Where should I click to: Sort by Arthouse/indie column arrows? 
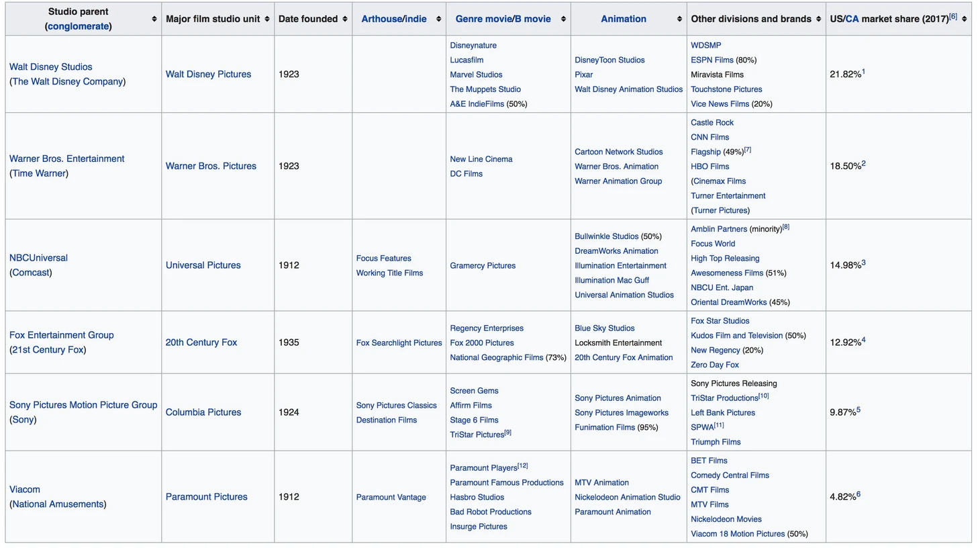pyautogui.click(x=439, y=19)
